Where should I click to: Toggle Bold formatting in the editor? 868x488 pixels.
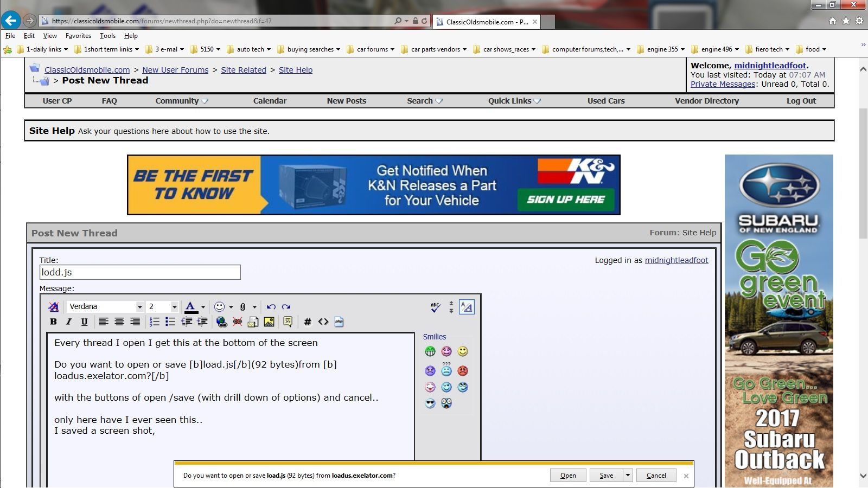click(53, 322)
